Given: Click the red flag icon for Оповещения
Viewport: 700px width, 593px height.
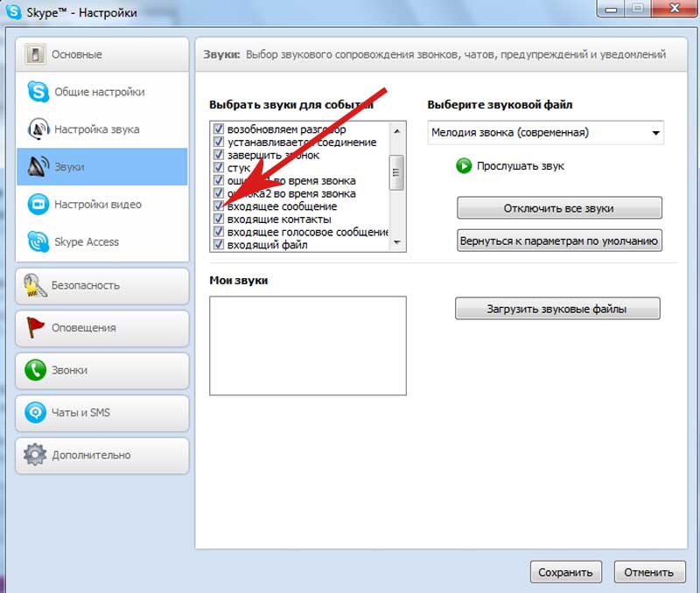Looking at the screenshot, I should coord(35,327).
